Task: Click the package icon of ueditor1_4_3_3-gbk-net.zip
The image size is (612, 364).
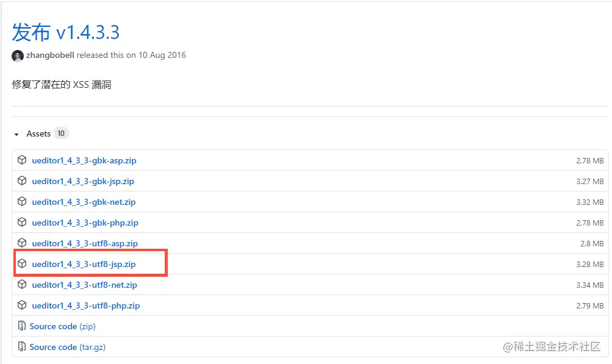Action: point(22,201)
